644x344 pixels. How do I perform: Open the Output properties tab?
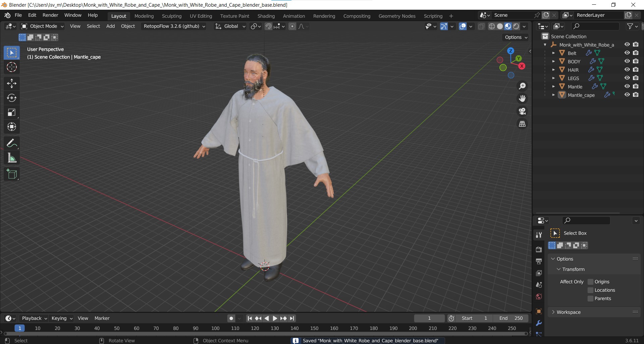pyautogui.click(x=539, y=261)
